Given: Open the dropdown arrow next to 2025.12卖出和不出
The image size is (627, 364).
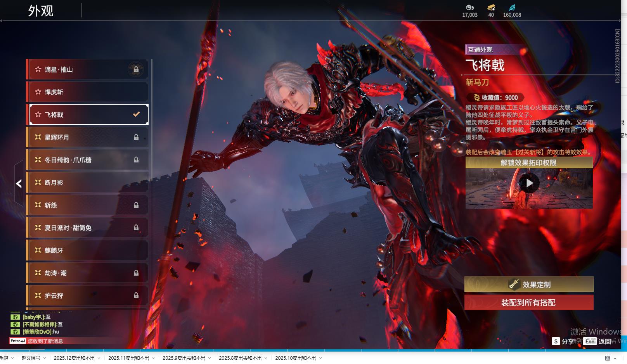Looking at the screenshot, I should click(x=99, y=358).
